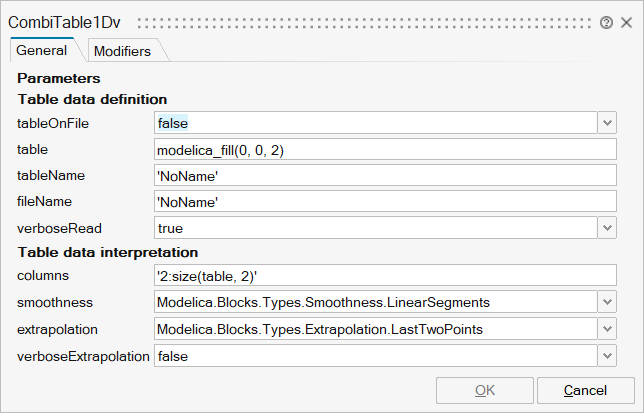The image size is (644, 413).
Task: Click the tableOnFile value field
Action: (x=375, y=122)
